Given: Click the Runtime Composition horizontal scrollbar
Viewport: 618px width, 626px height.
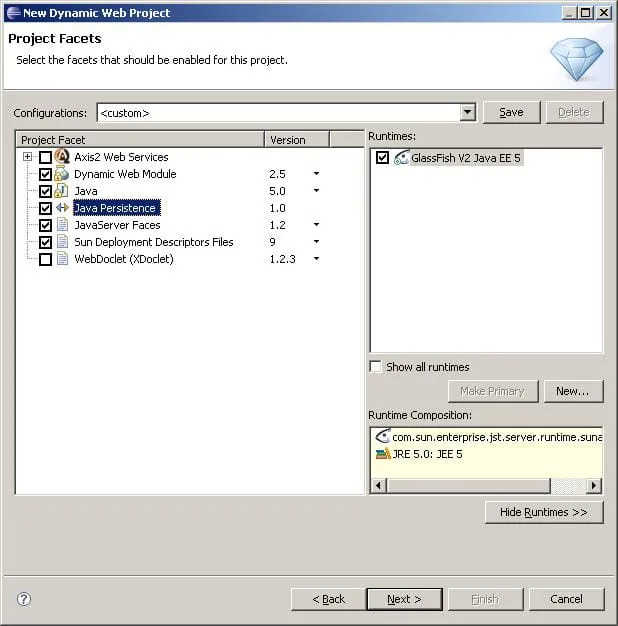Looking at the screenshot, I should pos(468,486).
